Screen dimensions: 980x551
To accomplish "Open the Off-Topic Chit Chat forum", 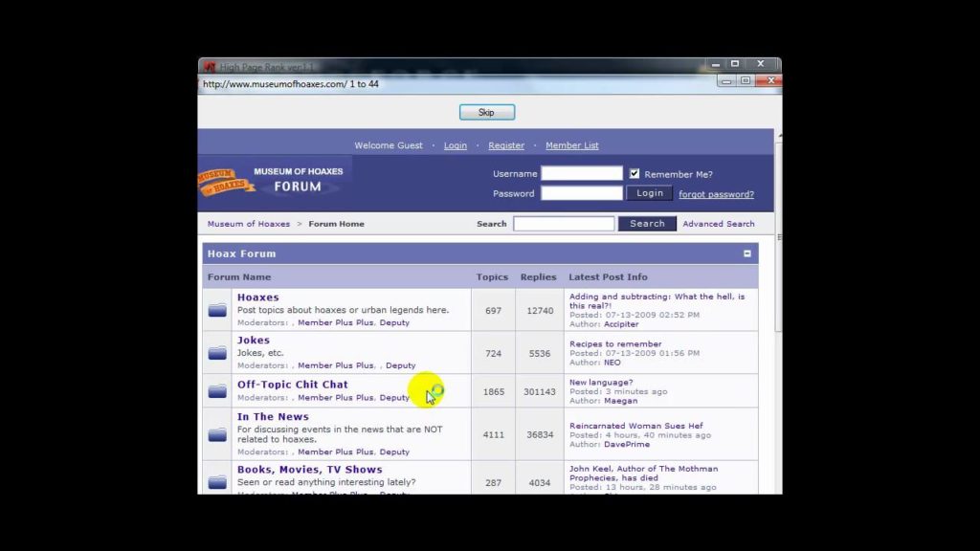I will pyautogui.click(x=293, y=385).
